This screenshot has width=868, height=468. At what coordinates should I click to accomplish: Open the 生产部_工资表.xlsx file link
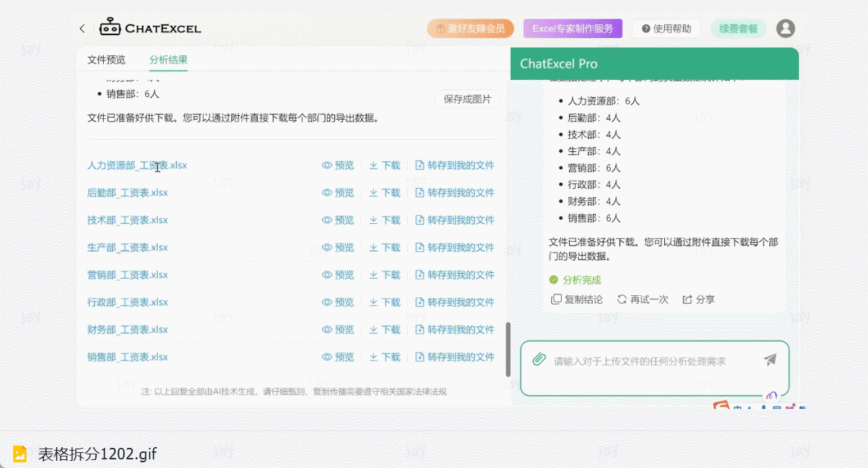click(127, 248)
